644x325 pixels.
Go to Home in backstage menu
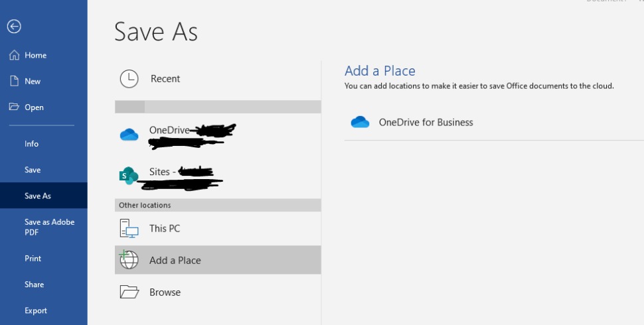44,55
